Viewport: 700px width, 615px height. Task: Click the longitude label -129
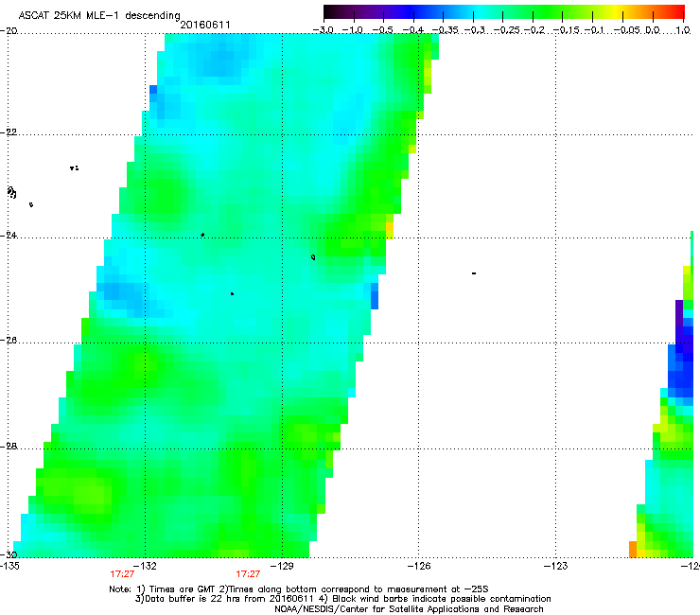click(x=282, y=566)
